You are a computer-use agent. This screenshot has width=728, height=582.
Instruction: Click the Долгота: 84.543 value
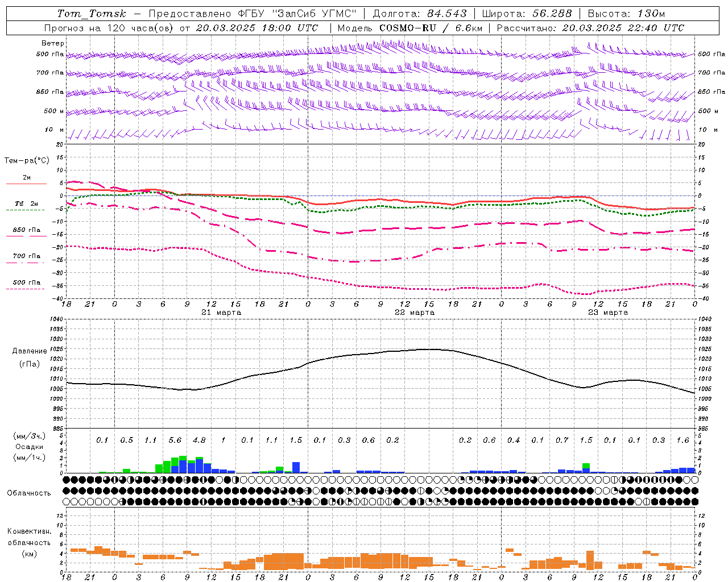pyautogui.click(x=419, y=14)
